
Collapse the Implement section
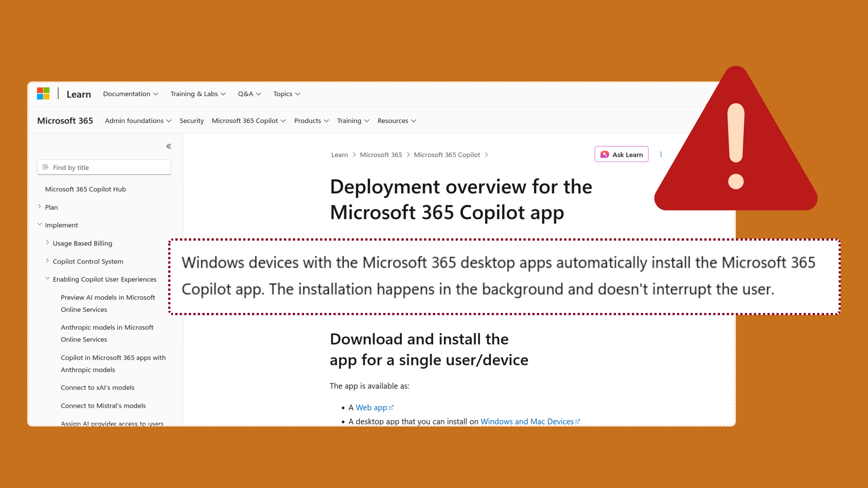point(39,224)
